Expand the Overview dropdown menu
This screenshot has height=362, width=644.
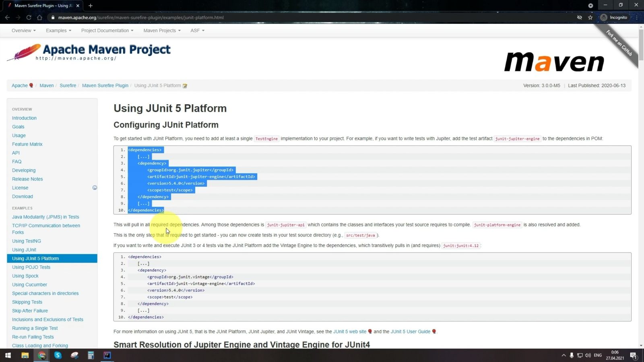(23, 31)
